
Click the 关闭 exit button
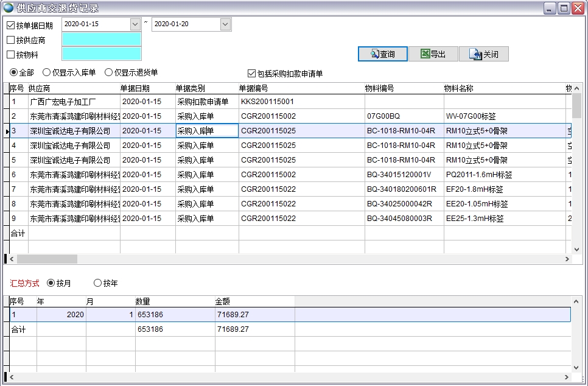(483, 54)
